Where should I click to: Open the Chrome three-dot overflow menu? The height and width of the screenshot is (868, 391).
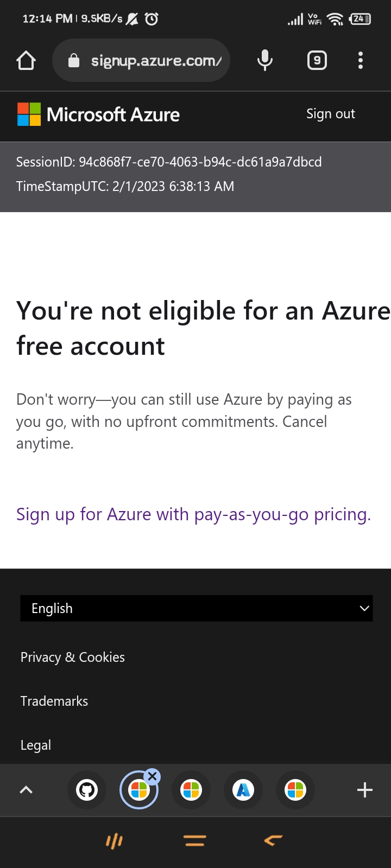pyautogui.click(x=360, y=60)
